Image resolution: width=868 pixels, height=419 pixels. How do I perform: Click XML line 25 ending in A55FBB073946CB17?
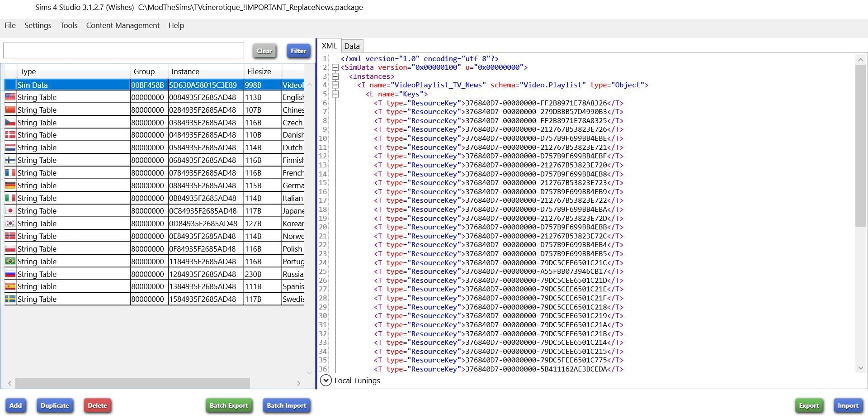[498, 271]
